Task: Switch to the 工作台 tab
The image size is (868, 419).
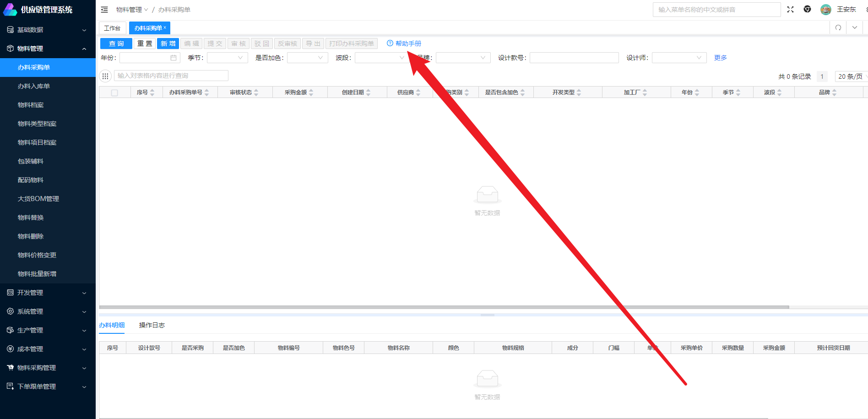Action: coord(112,28)
